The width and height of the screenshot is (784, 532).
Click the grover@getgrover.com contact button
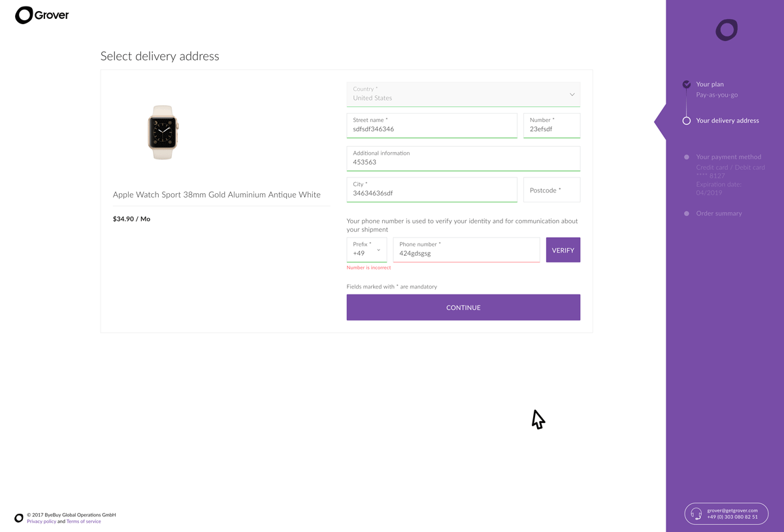(x=726, y=514)
